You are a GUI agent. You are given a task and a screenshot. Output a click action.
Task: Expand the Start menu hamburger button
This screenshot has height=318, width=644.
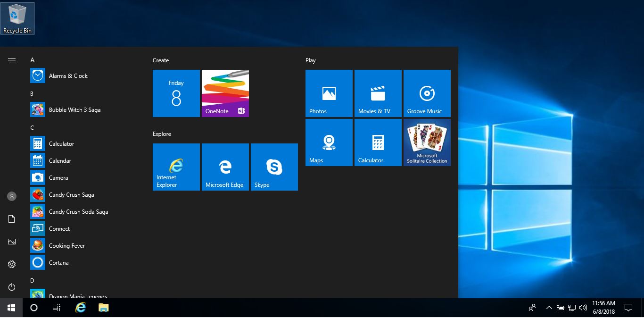[12, 60]
